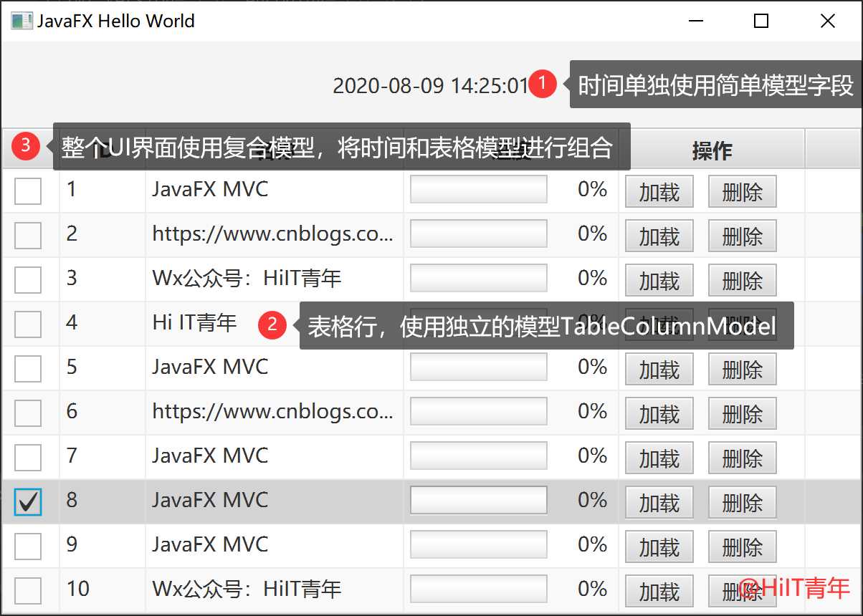863x616 pixels.
Task: Click the 操作 column header
Action: [712, 150]
